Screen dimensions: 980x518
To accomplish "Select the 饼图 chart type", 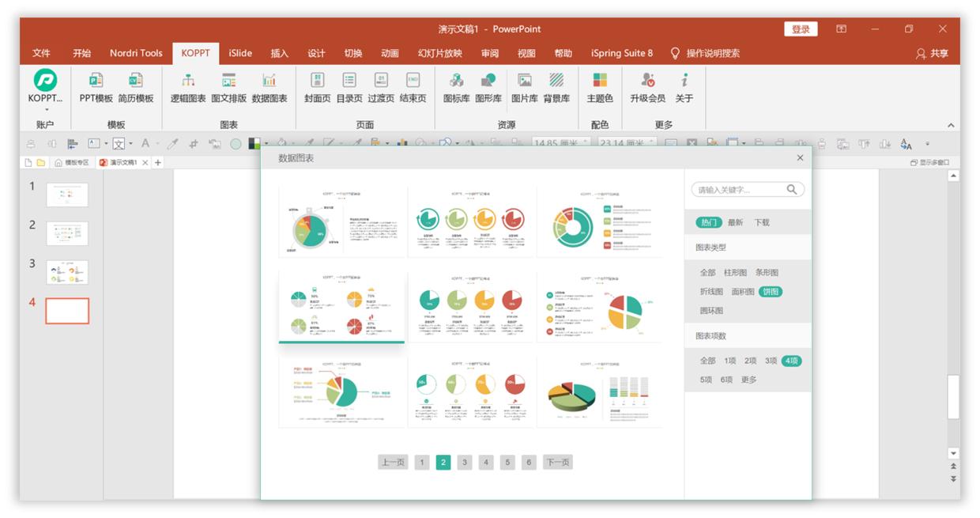I will tap(771, 291).
